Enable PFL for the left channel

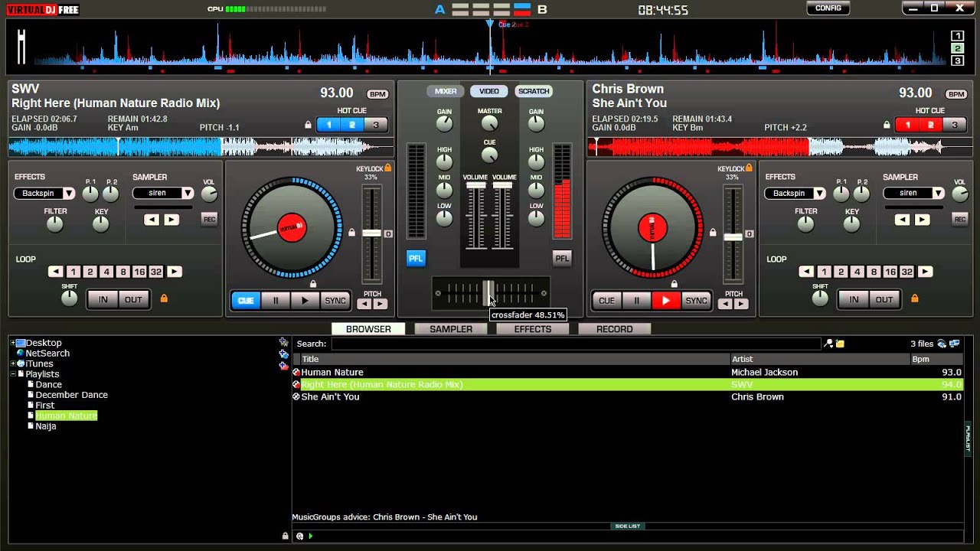pyautogui.click(x=415, y=259)
